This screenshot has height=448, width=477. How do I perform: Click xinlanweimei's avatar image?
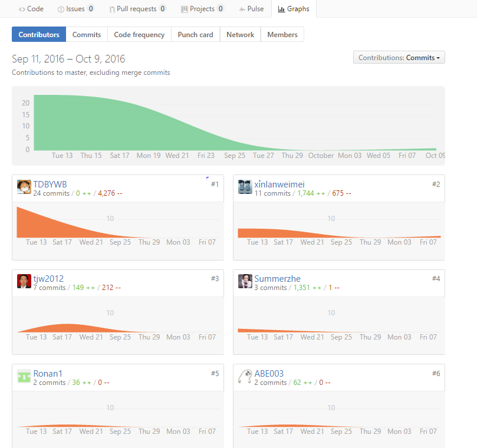tap(245, 187)
